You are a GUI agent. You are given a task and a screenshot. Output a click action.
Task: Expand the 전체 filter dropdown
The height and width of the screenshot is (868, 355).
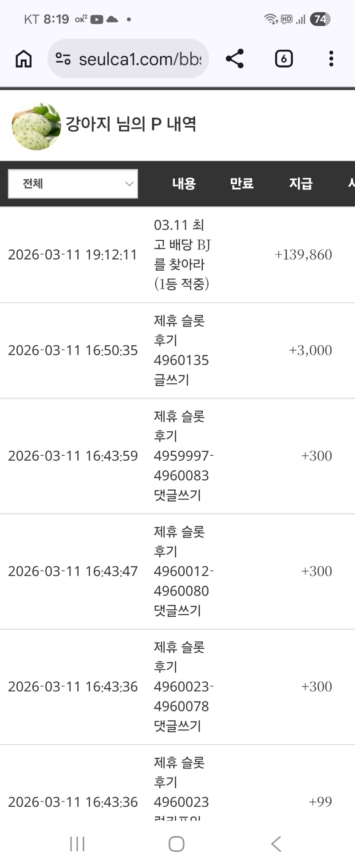(x=73, y=184)
